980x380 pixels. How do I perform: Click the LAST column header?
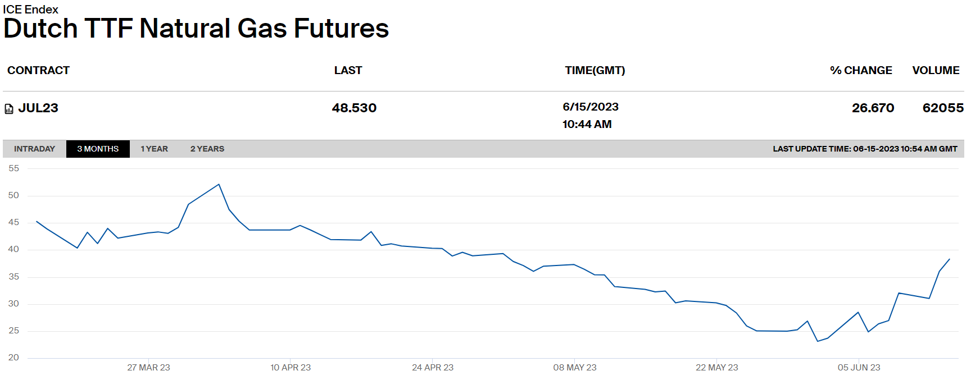click(x=348, y=70)
